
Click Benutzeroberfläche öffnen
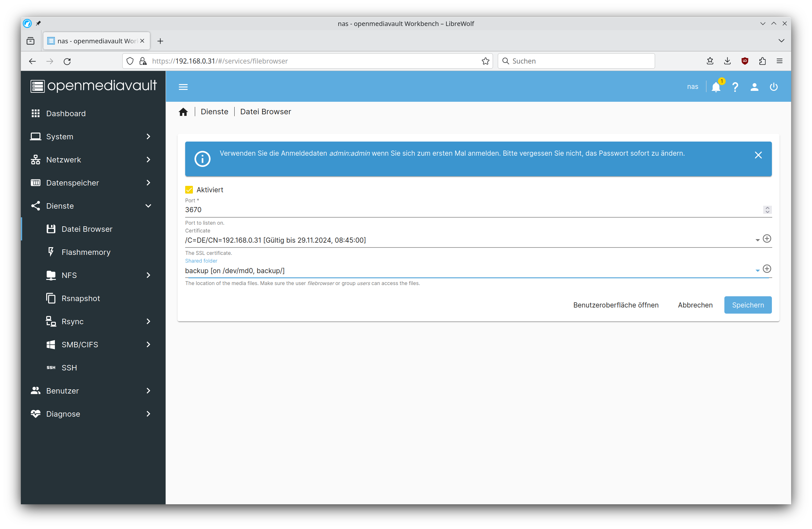pos(616,305)
